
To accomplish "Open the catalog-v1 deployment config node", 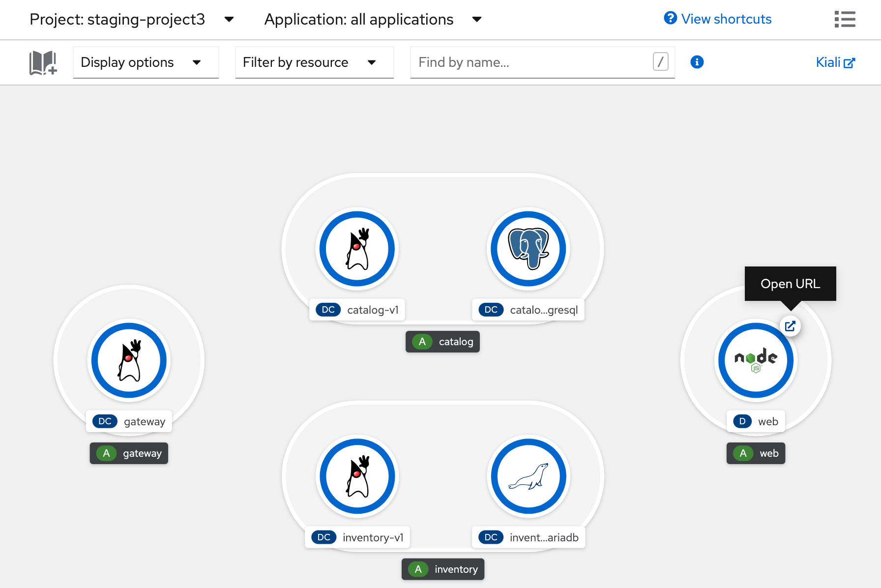I will [357, 249].
